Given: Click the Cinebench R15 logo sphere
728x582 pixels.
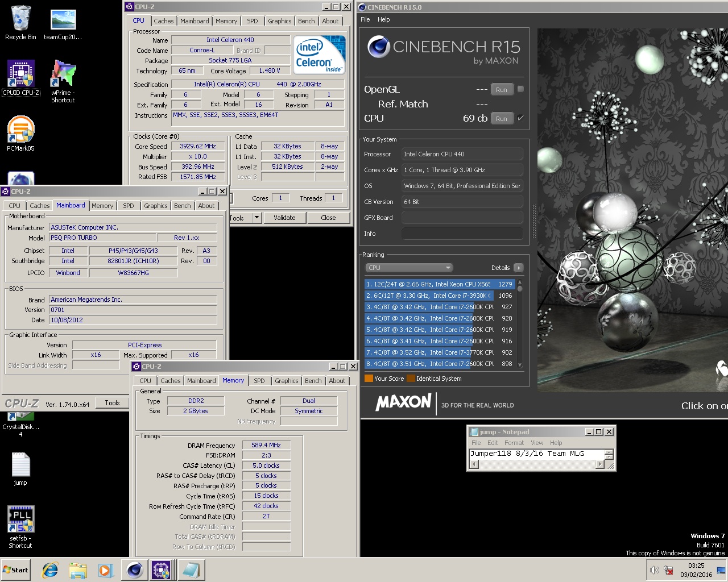Looking at the screenshot, I should [378, 47].
